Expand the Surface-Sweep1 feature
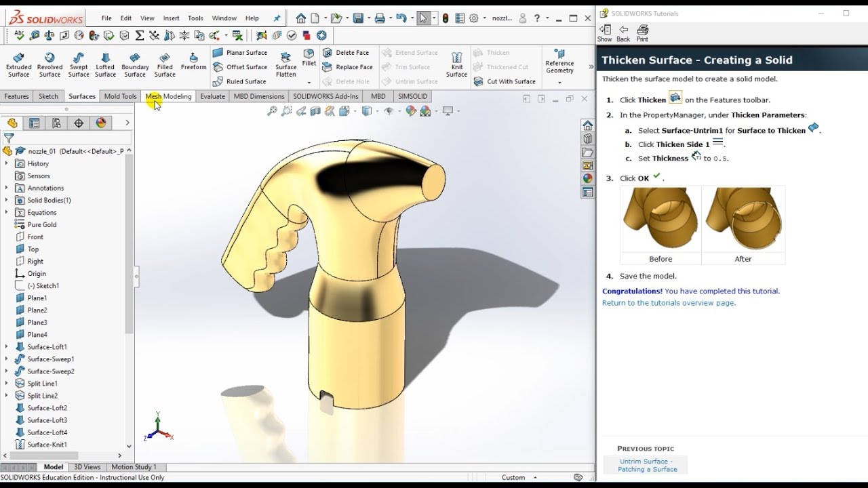This screenshot has width=868, height=488. (7, 359)
